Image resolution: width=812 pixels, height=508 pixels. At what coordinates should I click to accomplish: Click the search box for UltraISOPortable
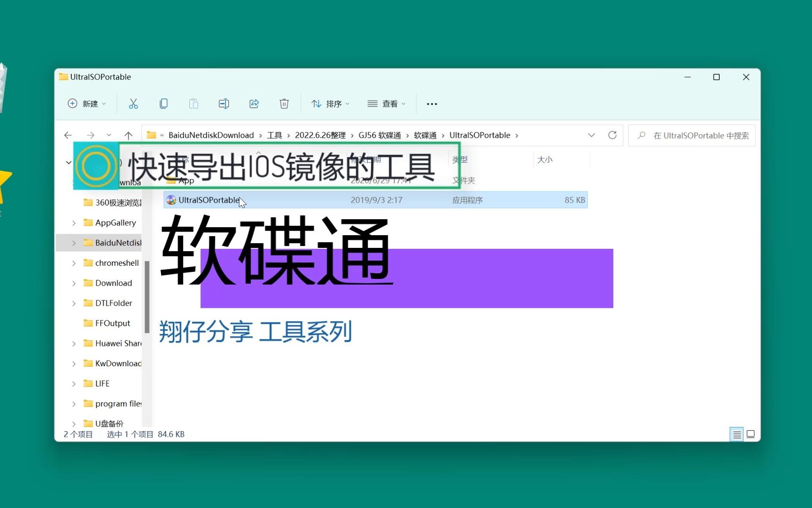(691, 135)
